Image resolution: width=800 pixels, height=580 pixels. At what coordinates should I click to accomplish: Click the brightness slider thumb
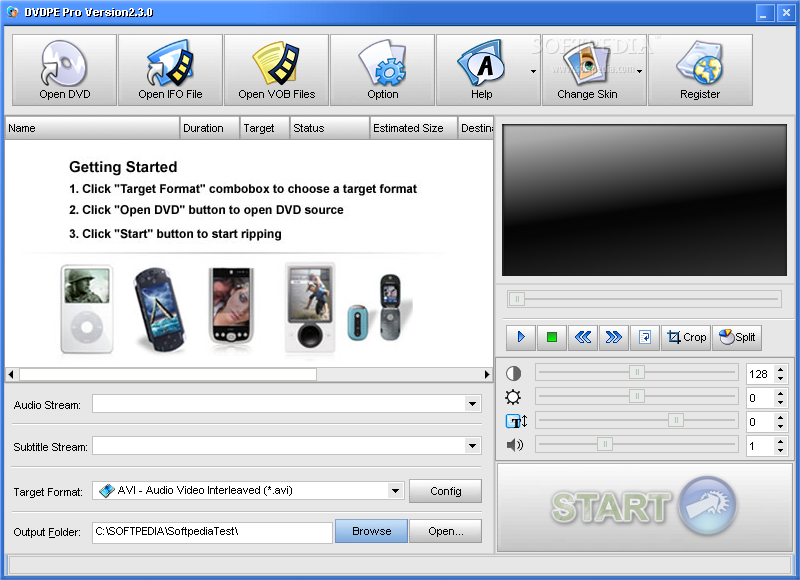coord(637,396)
